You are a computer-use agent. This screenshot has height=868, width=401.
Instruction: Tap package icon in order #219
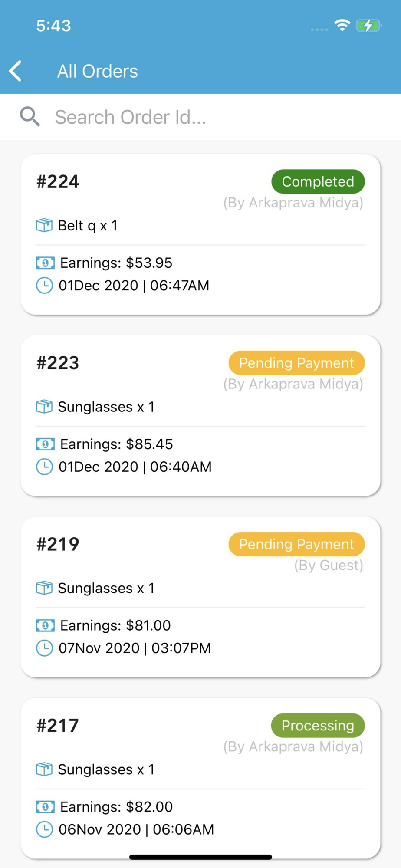(x=44, y=588)
